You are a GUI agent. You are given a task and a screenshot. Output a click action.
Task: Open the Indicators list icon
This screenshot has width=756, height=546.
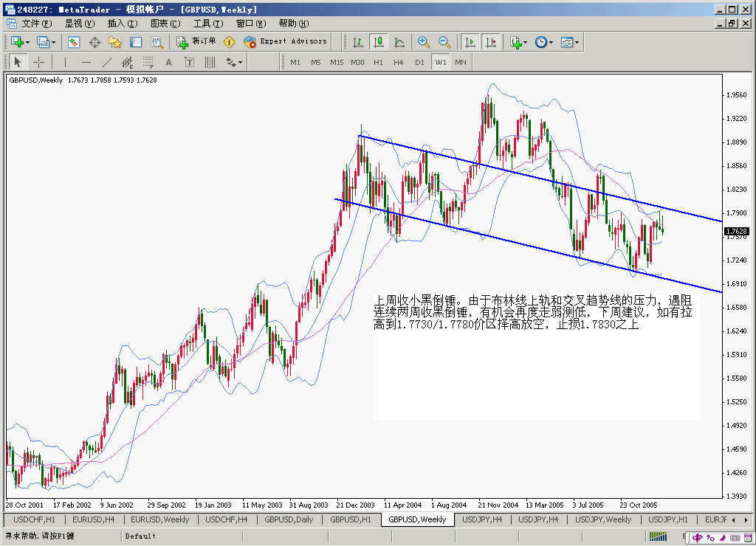pyautogui.click(x=516, y=42)
